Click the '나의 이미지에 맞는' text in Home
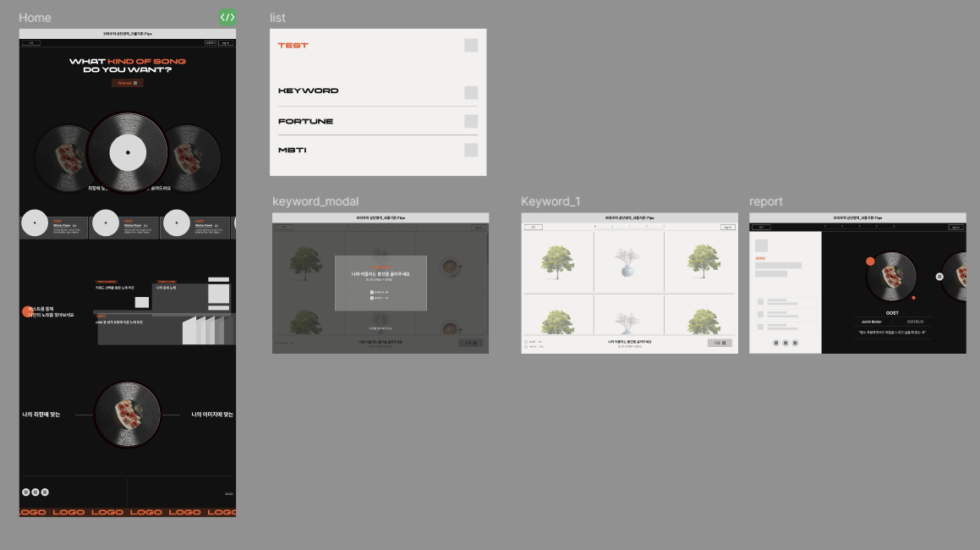Image resolution: width=980 pixels, height=550 pixels. pyautogui.click(x=212, y=415)
